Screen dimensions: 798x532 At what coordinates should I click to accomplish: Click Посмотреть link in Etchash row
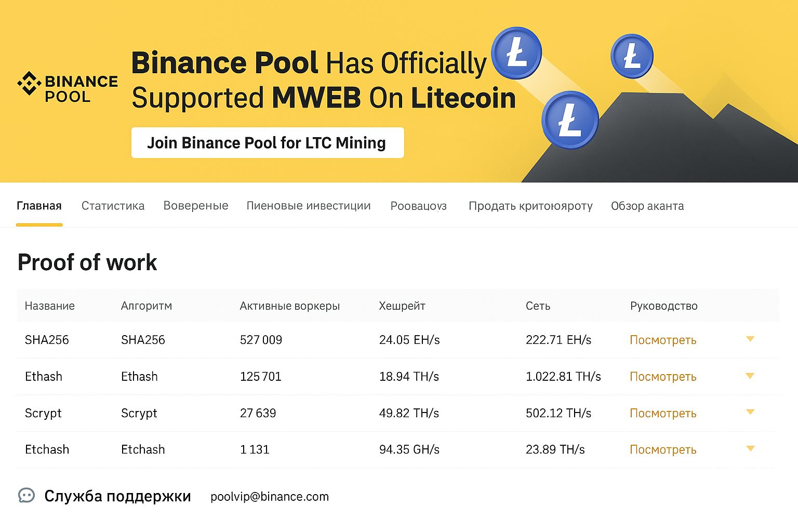point(663,450)
